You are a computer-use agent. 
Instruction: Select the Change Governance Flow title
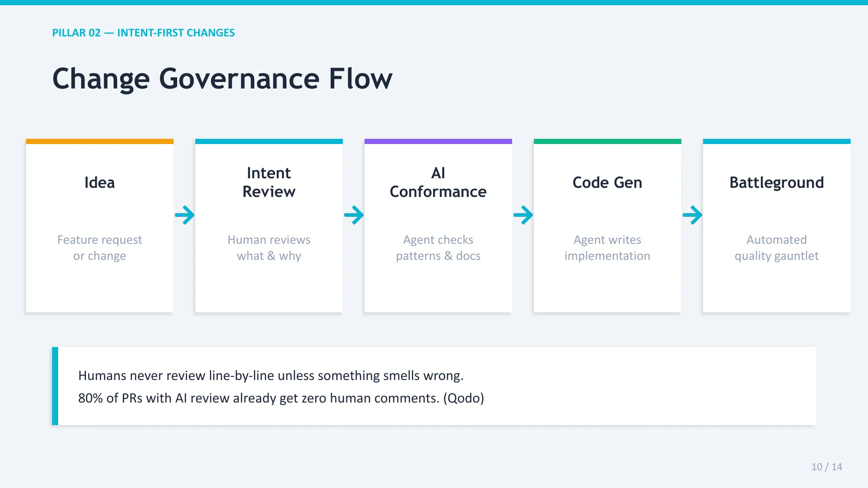click(x=222, y=79)
